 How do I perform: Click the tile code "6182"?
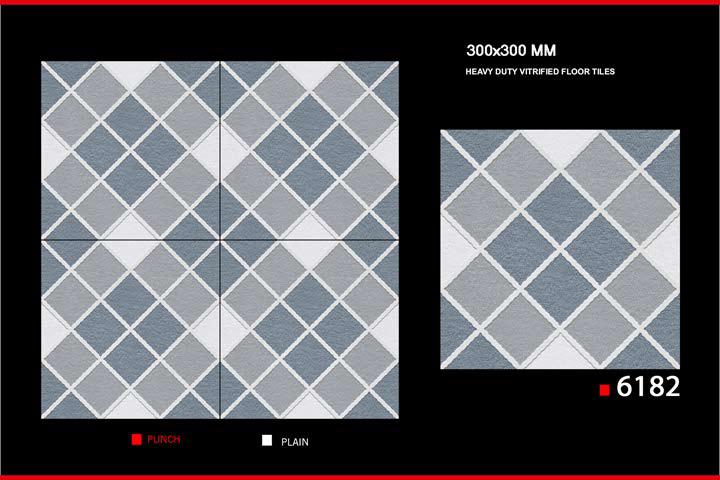coord(648,386)
